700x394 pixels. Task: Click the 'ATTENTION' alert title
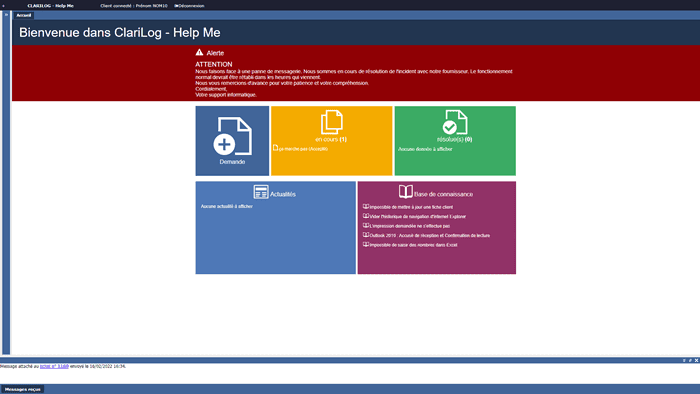coord(213,64)
